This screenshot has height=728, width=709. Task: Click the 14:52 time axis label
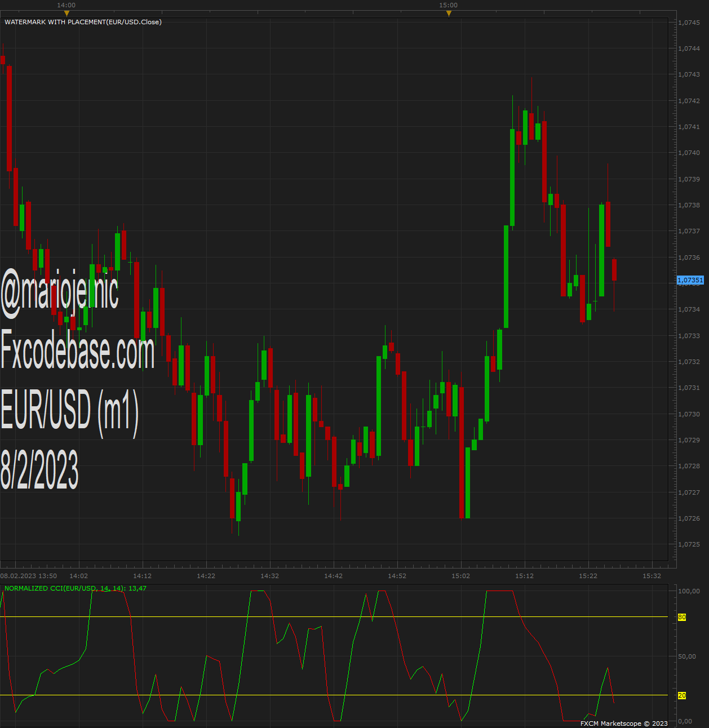pos(397,576)
